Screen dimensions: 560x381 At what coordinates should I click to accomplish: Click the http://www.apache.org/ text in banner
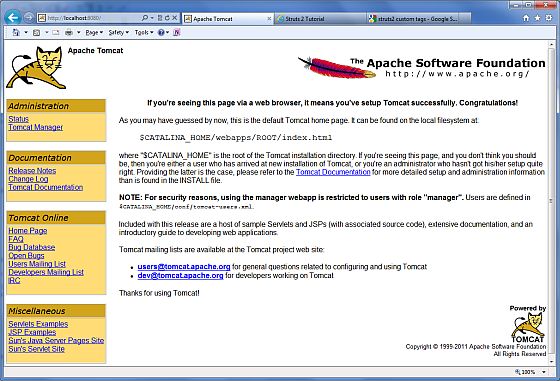pos(457,74)
